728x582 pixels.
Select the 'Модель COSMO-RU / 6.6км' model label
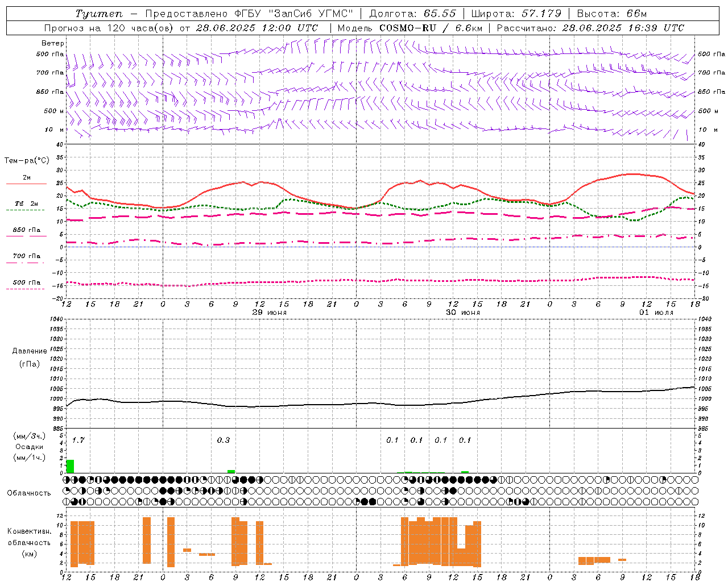coord(410,28)
